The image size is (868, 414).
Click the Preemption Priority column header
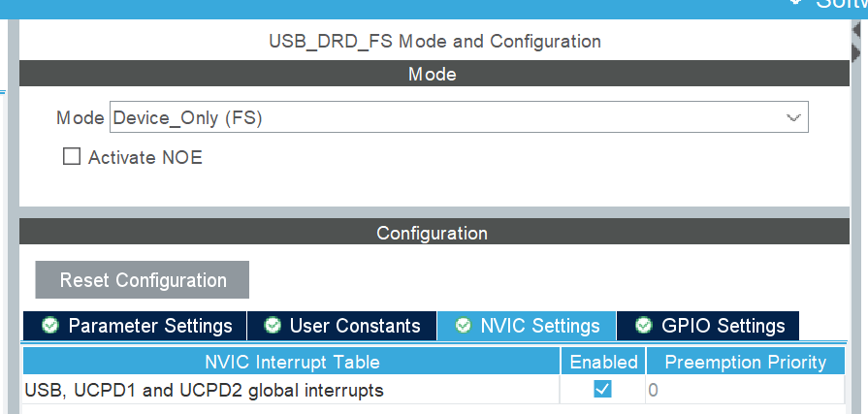coord(745,362)
